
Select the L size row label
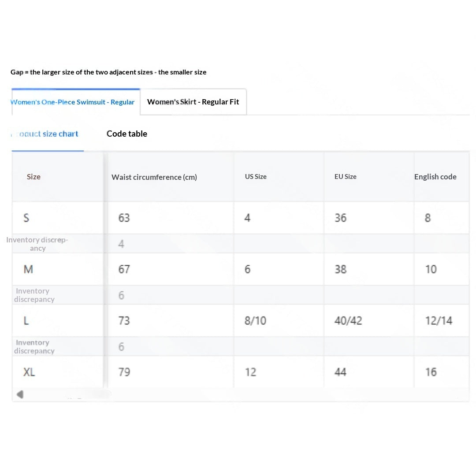pos(26,320)
